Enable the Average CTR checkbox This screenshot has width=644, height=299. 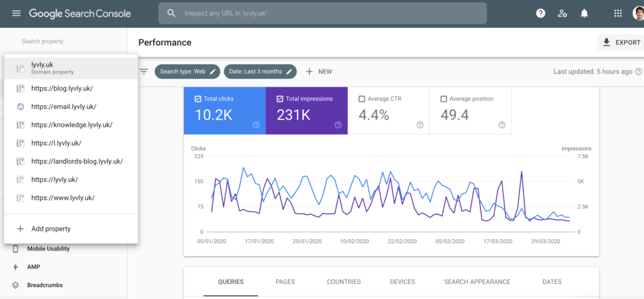362,99
